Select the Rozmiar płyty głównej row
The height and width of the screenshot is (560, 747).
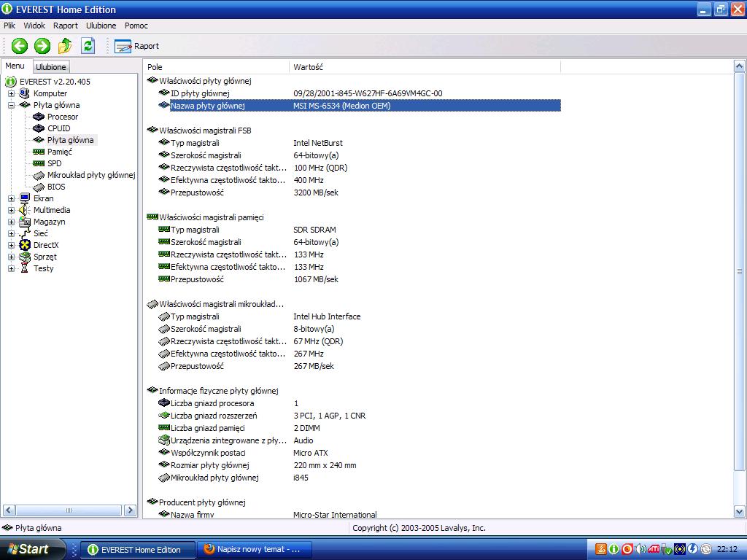pos(354,465)
